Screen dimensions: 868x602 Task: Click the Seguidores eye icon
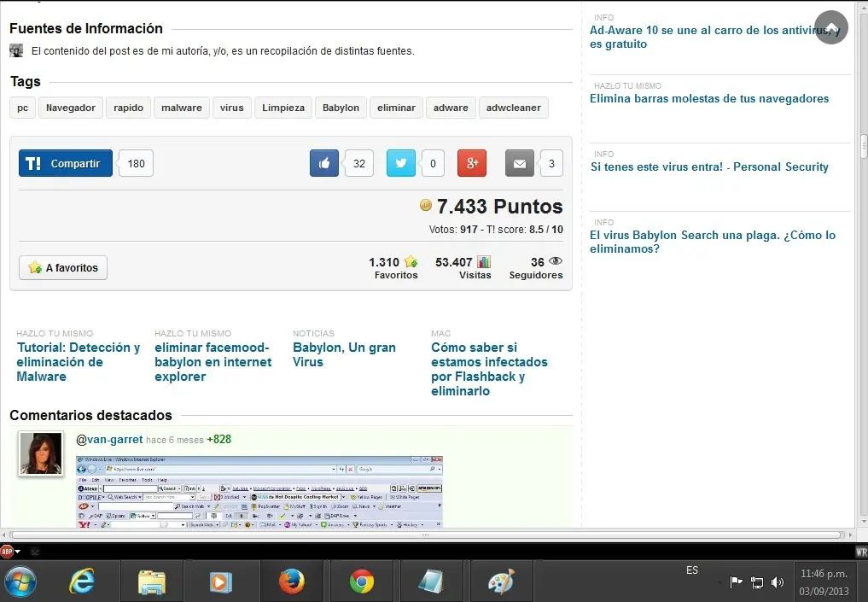556,260
